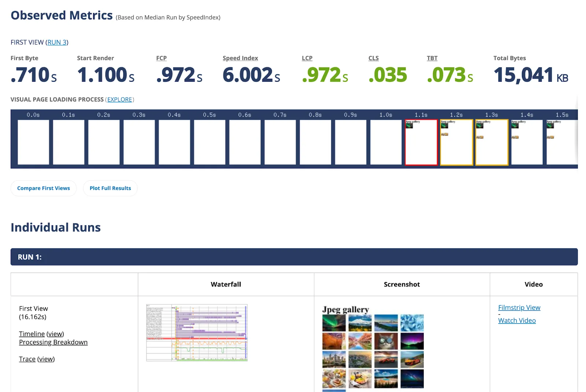Open the RUN 3 link
The image size is (586, 392).
(57, 42)
